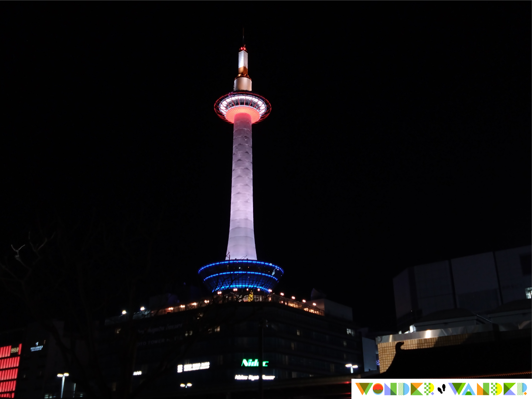Click the footprints icon in the Wonder Wander logo
Viewport: 532px width, 399px height.
click(441, 389)
